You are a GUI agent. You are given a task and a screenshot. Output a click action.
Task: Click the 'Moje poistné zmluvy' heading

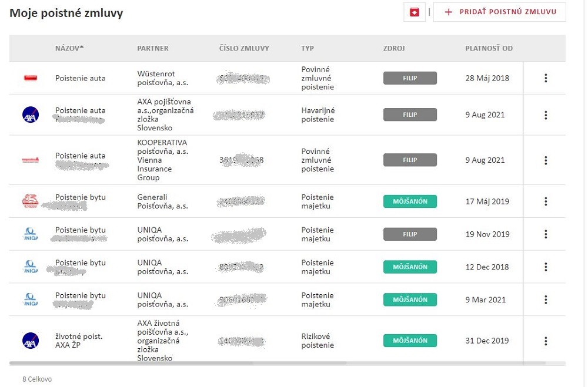point(66,13)
